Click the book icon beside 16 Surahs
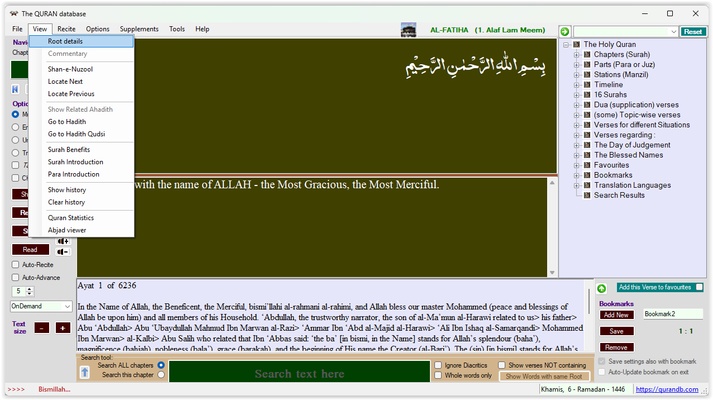713x400 pixels. [x=587, y=95]
